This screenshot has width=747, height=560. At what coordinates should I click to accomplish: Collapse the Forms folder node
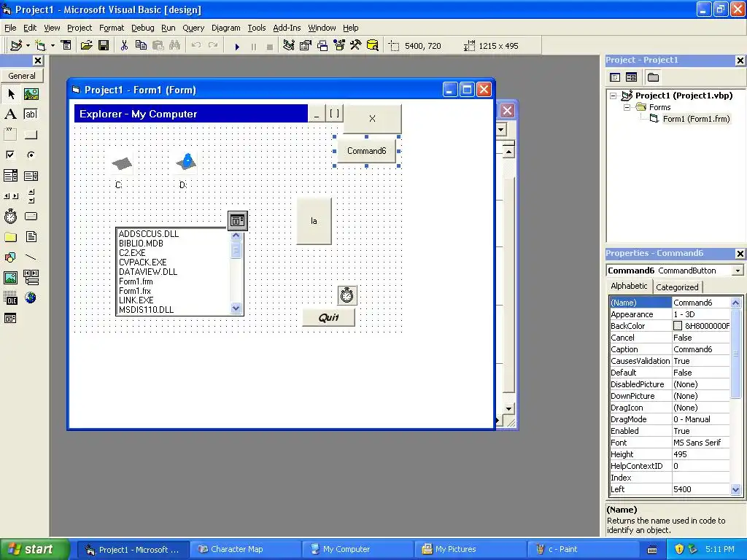pyautogui.click(x=627, y=107)
